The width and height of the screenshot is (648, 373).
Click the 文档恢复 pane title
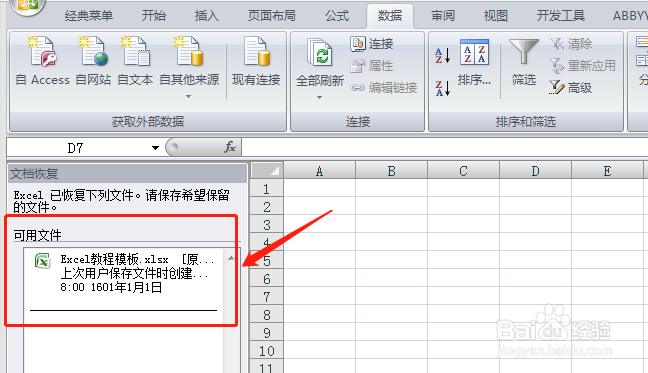click(x=34, y=174)
